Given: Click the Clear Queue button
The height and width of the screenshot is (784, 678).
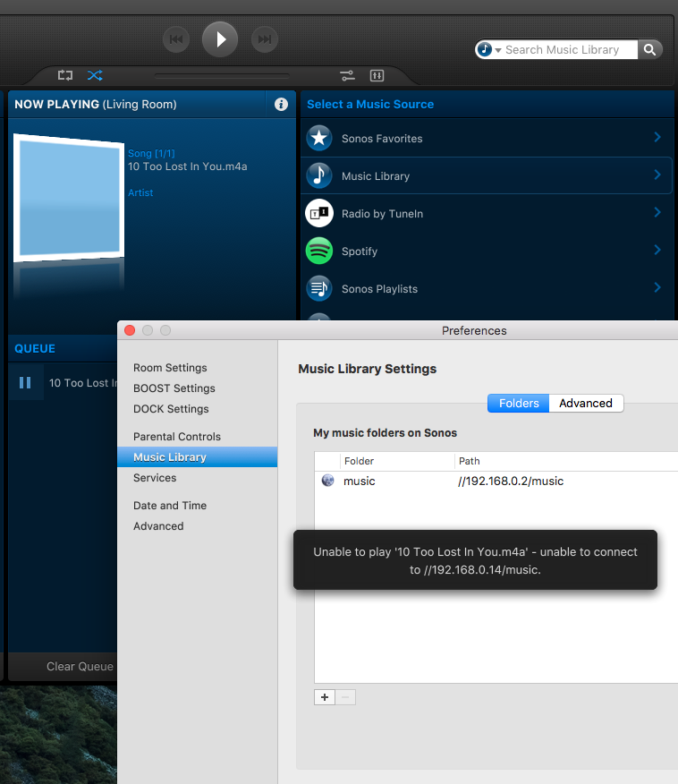Looking at the screenshot, I should click(80, 667).
